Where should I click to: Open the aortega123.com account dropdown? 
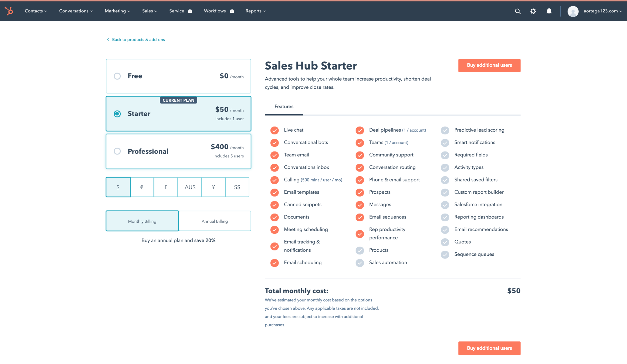click(x=602, y=11)
